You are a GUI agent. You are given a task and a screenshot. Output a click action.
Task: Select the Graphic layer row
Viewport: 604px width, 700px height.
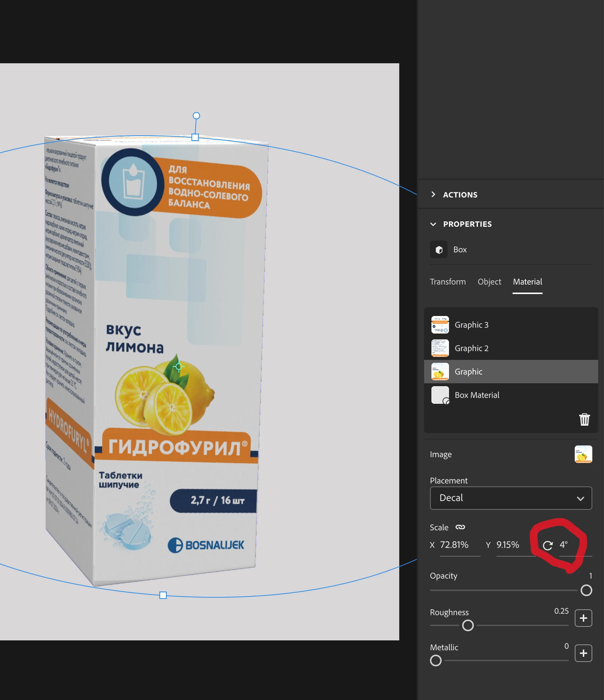pyautogui.click(x=511, y=372)
